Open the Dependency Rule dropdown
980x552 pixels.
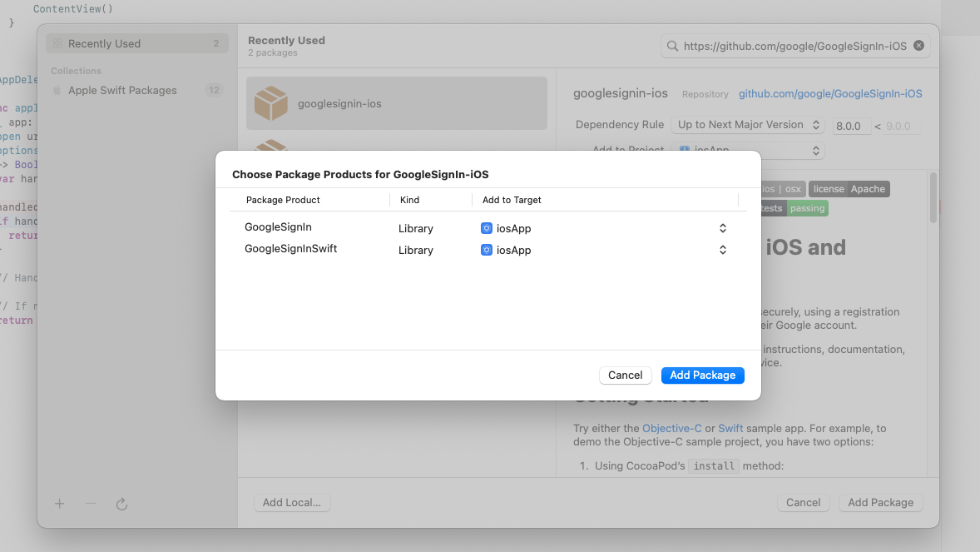coord(748,125)
